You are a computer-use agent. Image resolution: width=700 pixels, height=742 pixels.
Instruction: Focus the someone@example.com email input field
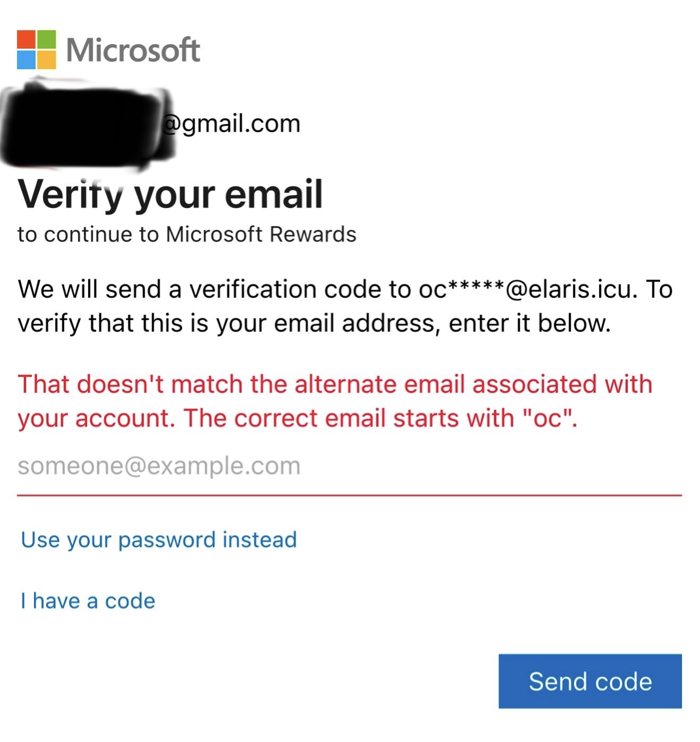(348, 467)
